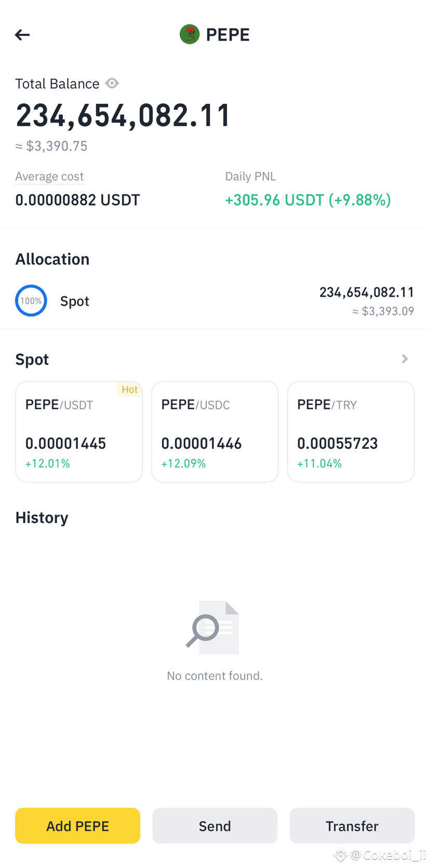Go back using the arrow icon
The height and width of the screenshot is (868, 430).
[x=22, y=35]
